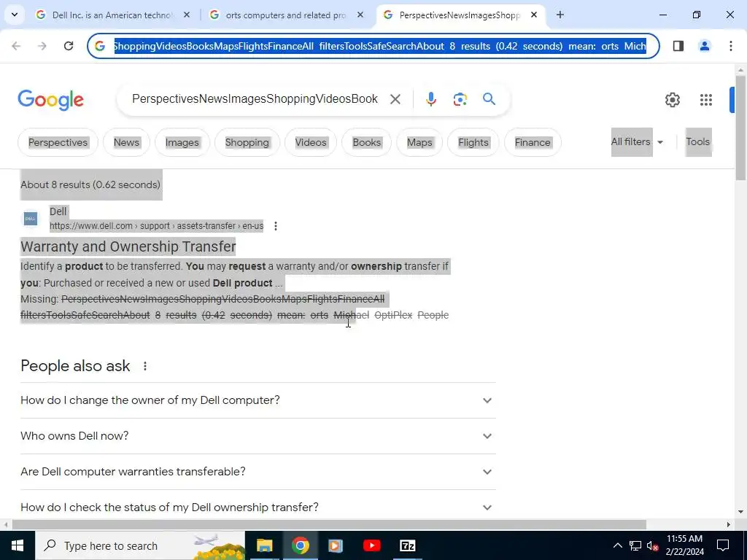Click the Dell favicon of the result
The image size is (747, 560).
pos(31,219)
